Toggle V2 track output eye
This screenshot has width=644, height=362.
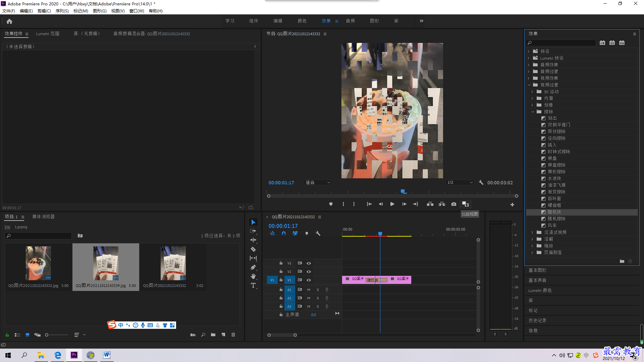[x=309, y=271]
